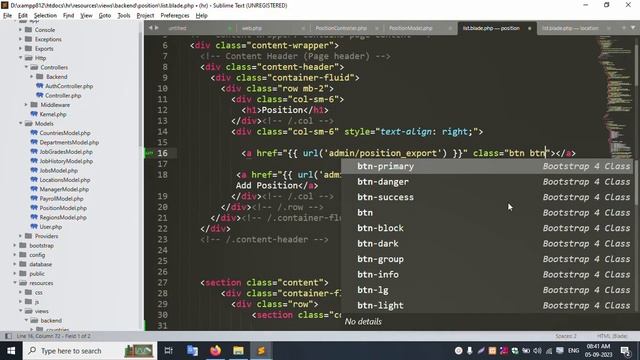
Task: Expand the css folder
Action: pos(20,292)
